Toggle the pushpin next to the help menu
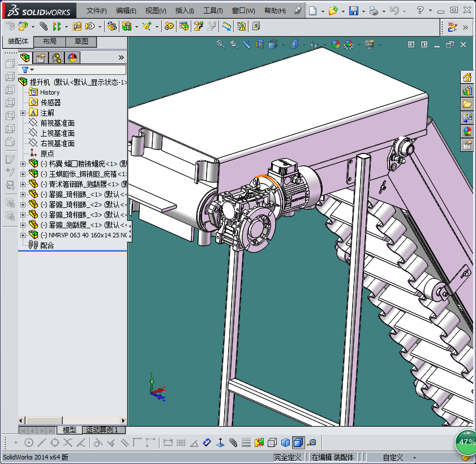The width and height of the screenshot is (476, 464). click(x=298, y=11)
